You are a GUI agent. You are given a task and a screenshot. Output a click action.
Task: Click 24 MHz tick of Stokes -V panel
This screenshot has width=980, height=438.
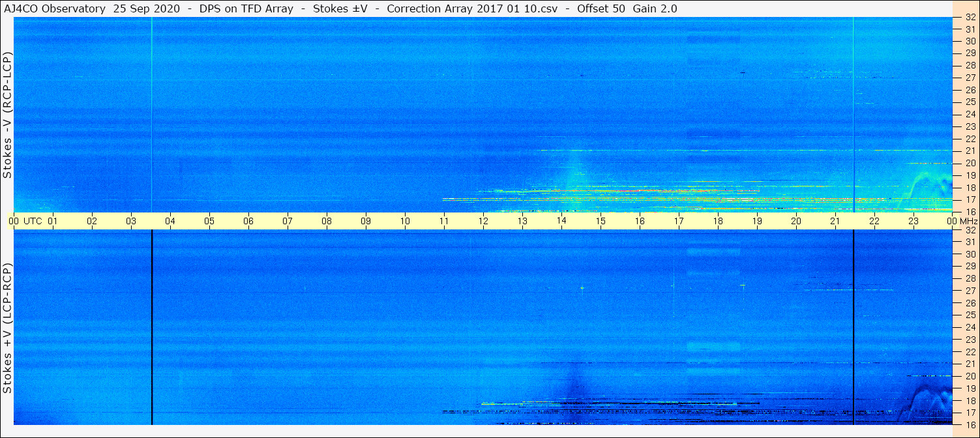[x=970, y=114]
